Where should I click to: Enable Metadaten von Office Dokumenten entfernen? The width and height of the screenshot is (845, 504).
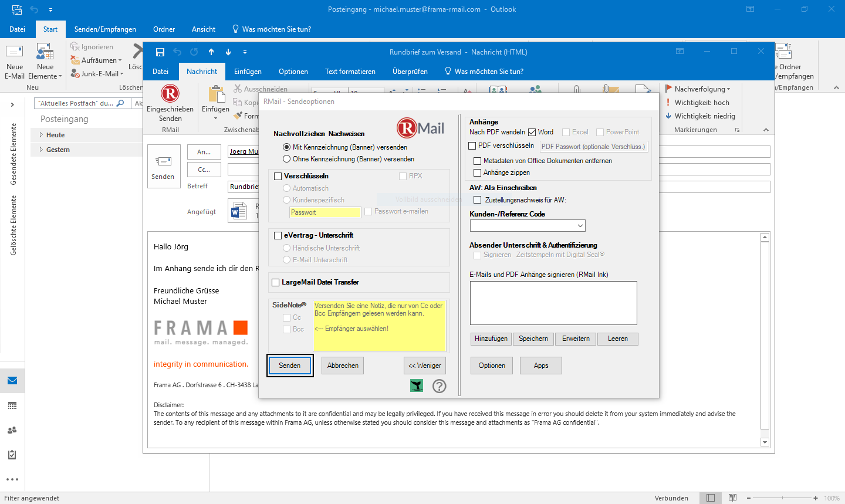point(478,161)
